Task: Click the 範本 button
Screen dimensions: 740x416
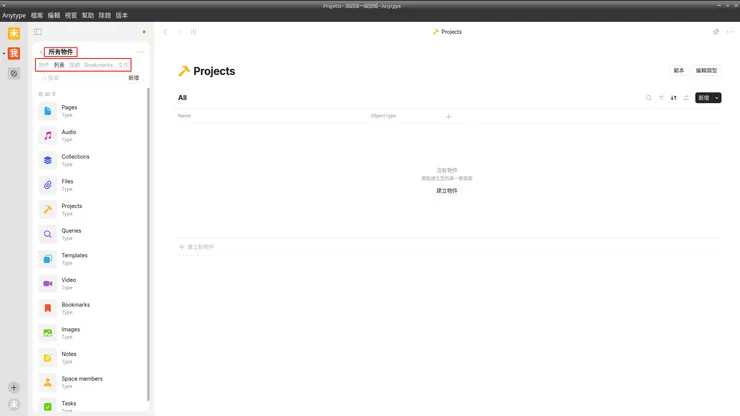Action: click(x=679, y=70)
